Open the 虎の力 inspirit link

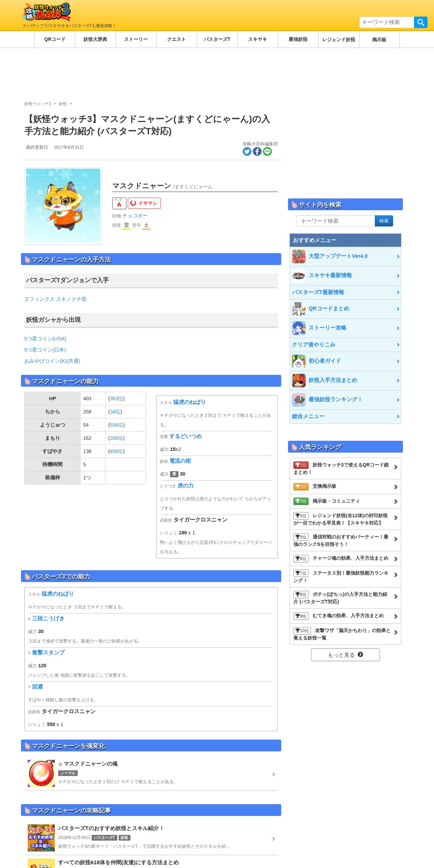click(186, 486)
